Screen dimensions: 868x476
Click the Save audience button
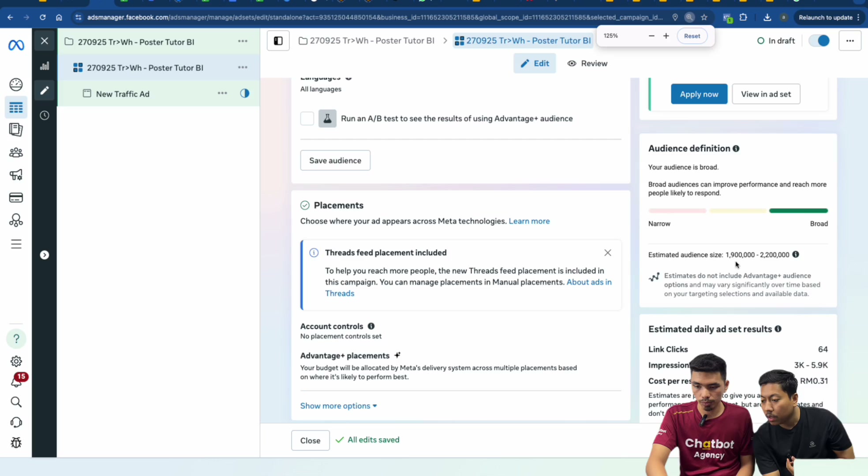pos(335,160)
